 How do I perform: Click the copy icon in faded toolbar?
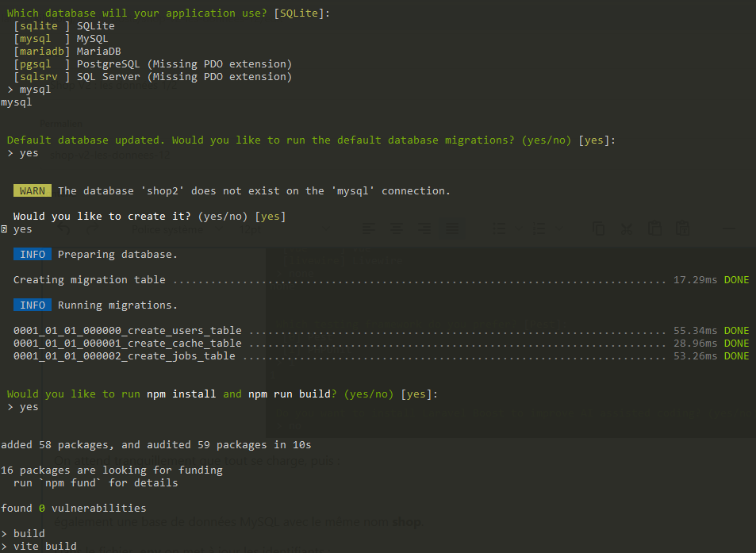(598, 228)
